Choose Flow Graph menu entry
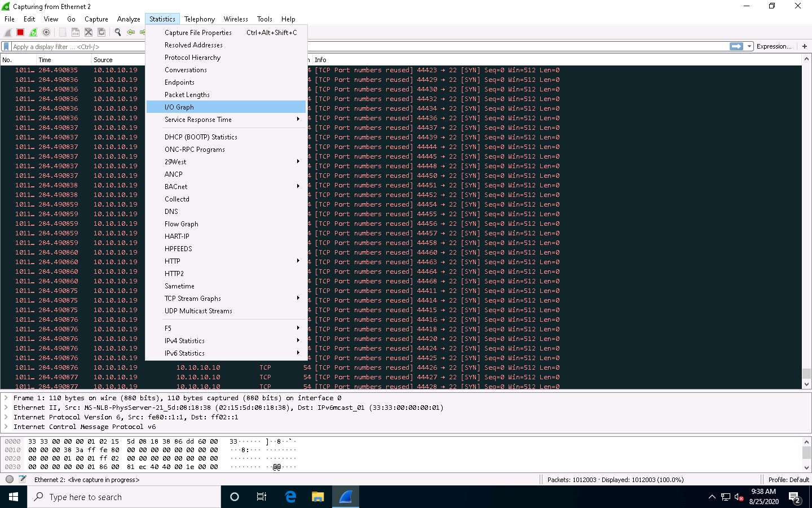This screenshot has width=812, height=508. pyautogui.click(x=226, y=224)
